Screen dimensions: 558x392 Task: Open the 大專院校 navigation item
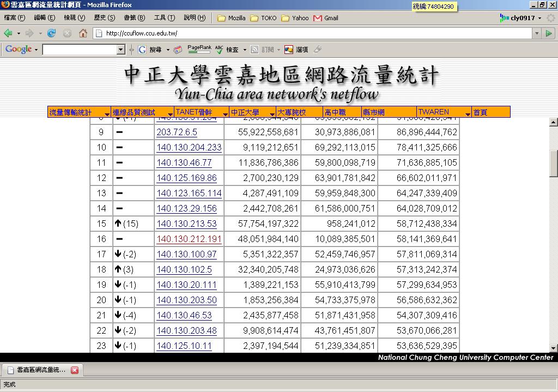(x=299, y=112)
